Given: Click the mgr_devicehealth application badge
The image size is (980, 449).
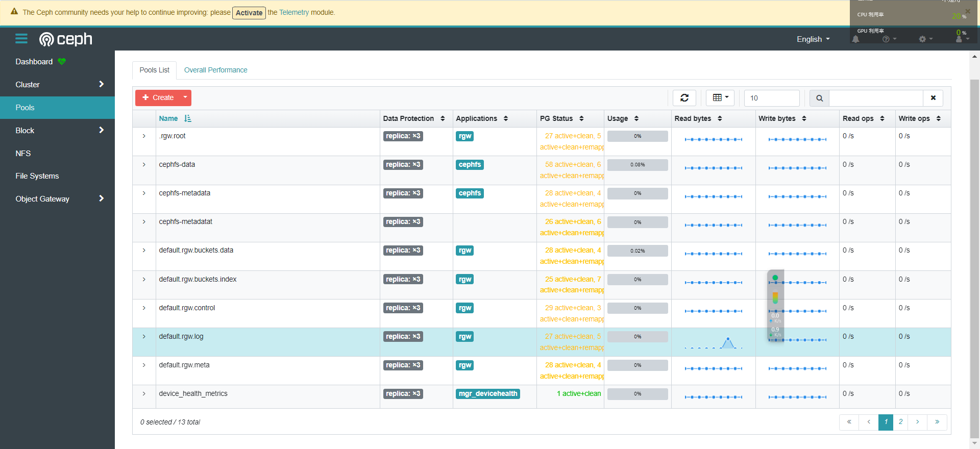Looking at the screenshot, I should point(488,394).
